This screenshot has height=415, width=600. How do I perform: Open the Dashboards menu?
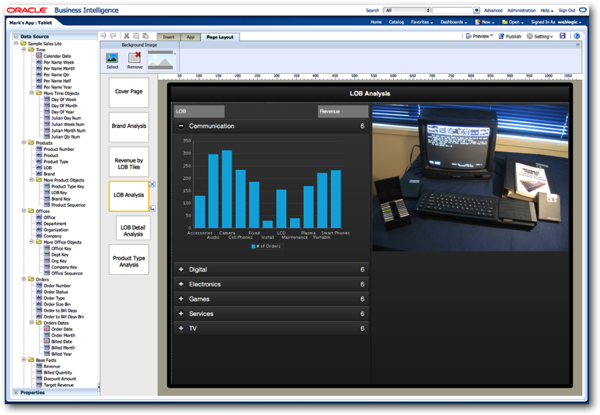(x=453, y=22)
